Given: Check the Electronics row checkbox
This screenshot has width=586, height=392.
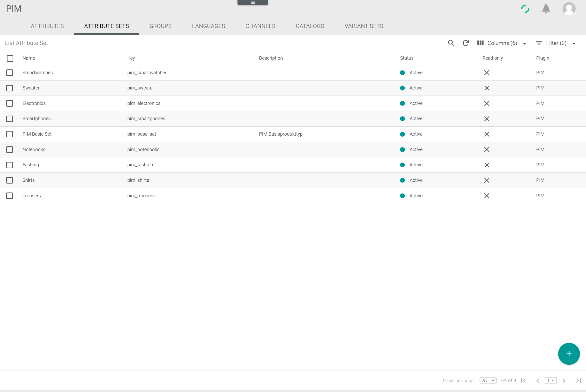Looking at the screenshot, I should click(x=9, y=103).
